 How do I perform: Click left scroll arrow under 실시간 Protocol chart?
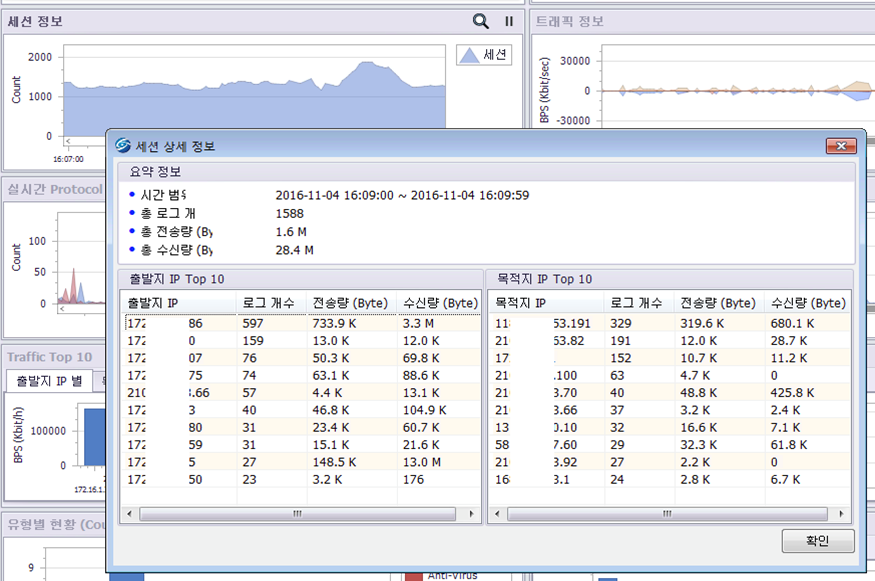point(62,309)
